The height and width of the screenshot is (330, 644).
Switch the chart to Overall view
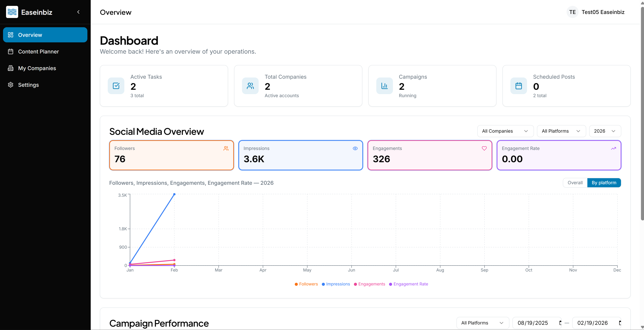[575, 183]
